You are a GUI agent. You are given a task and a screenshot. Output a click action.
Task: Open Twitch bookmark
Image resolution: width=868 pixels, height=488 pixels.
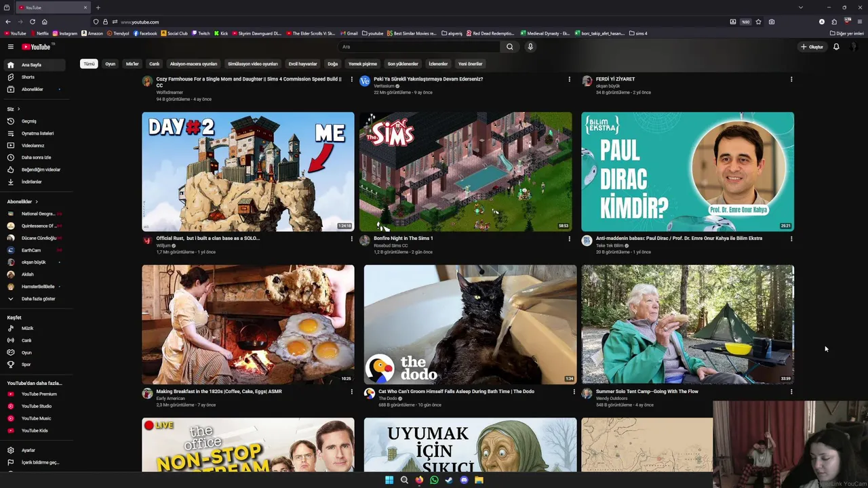pyautogui.click(x=201, y=33)
